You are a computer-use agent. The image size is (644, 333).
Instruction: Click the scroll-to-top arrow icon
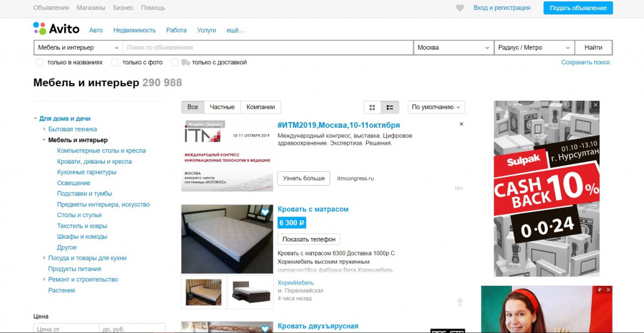(x=460, y=302)
